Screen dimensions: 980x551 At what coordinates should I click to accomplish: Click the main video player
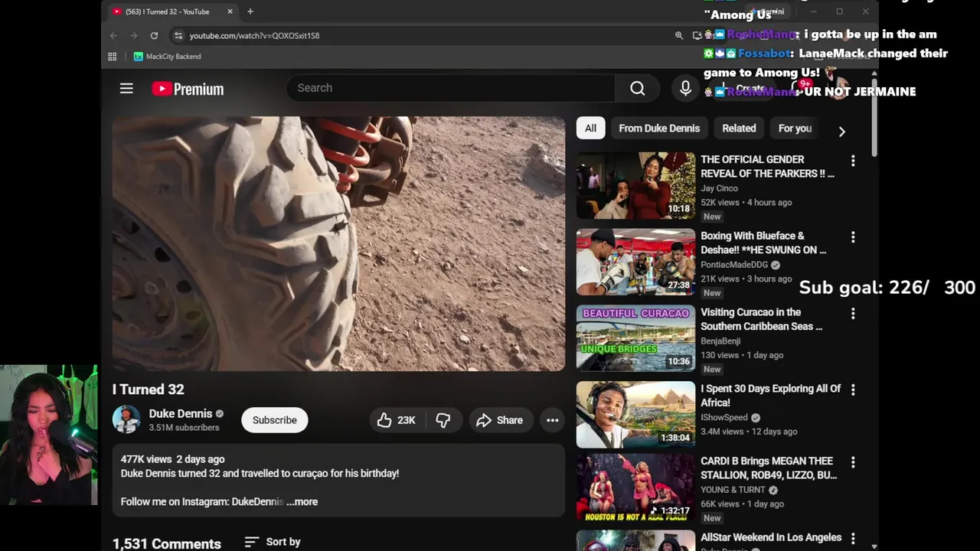[x=338, y=243]
